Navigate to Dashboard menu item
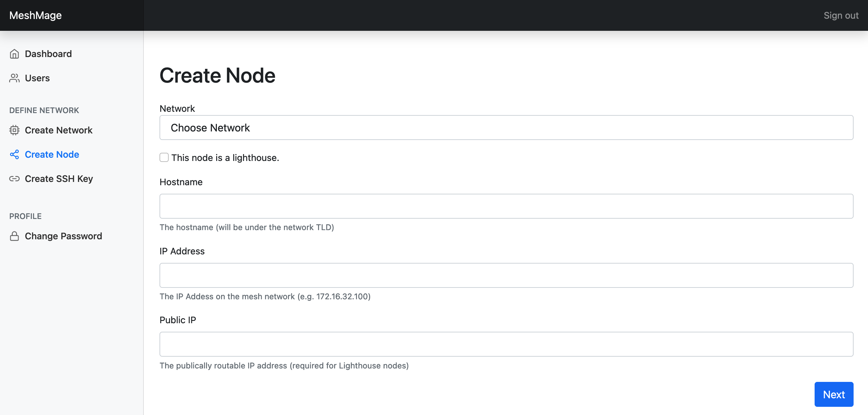868x415 pixels. (x=49, y=54)
